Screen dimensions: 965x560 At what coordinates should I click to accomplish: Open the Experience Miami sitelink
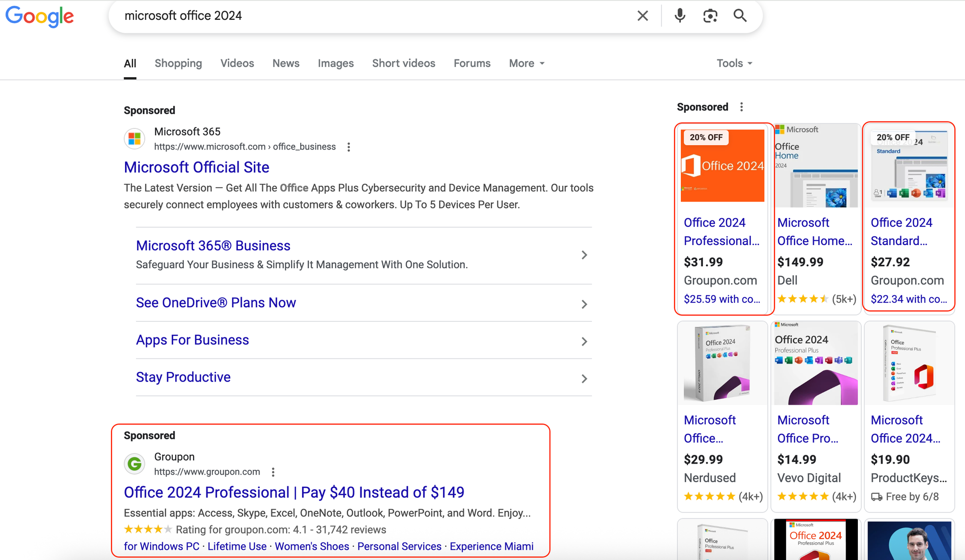[492, 546]
